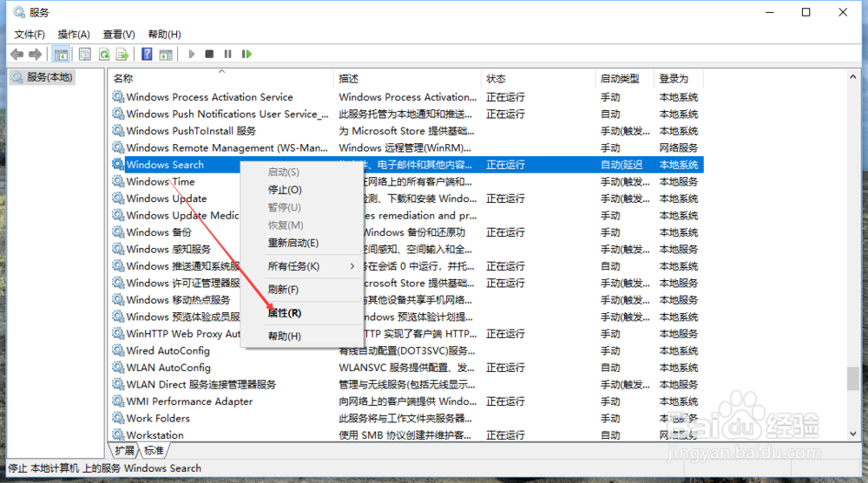Open the 操作(A) menu
Screen dimensions: 868x483
[74, 35]
